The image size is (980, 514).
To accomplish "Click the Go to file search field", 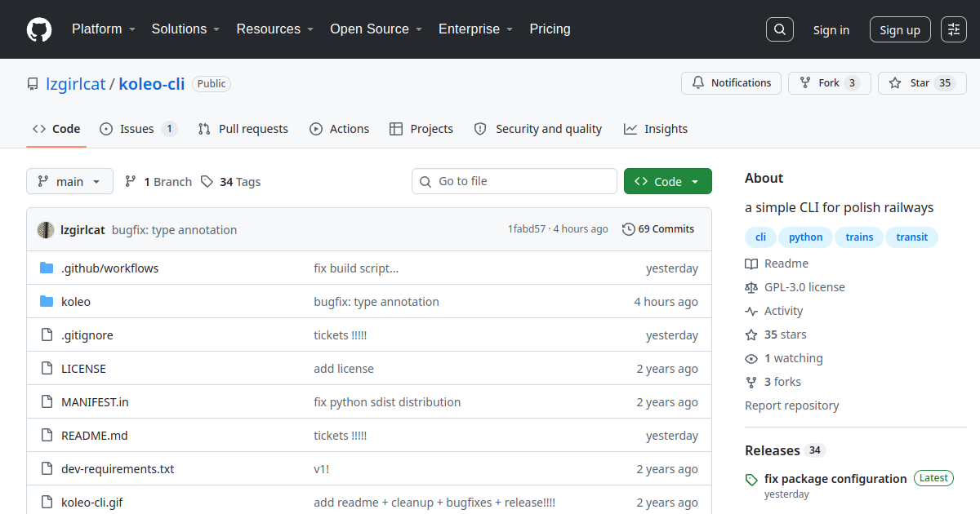I will point(514,181).
